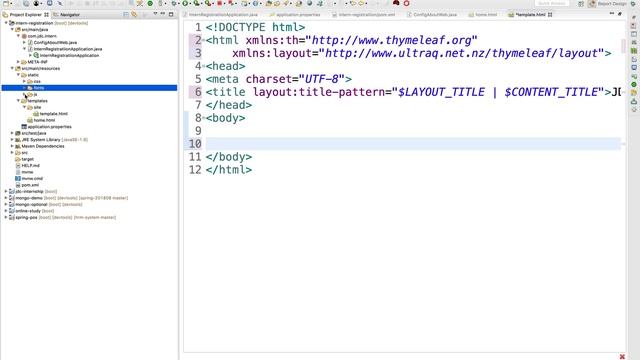Click the green Run play icon
This screenshot has height=360, width=640.
(x=185, y=3)
